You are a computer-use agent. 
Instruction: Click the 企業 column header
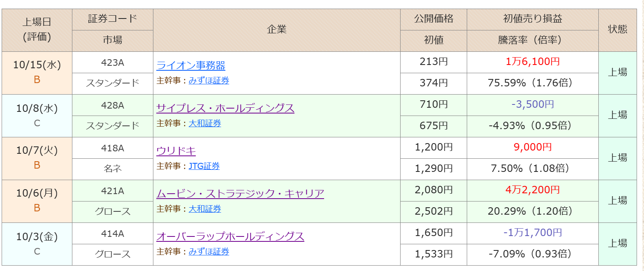(x=277, y=30)
